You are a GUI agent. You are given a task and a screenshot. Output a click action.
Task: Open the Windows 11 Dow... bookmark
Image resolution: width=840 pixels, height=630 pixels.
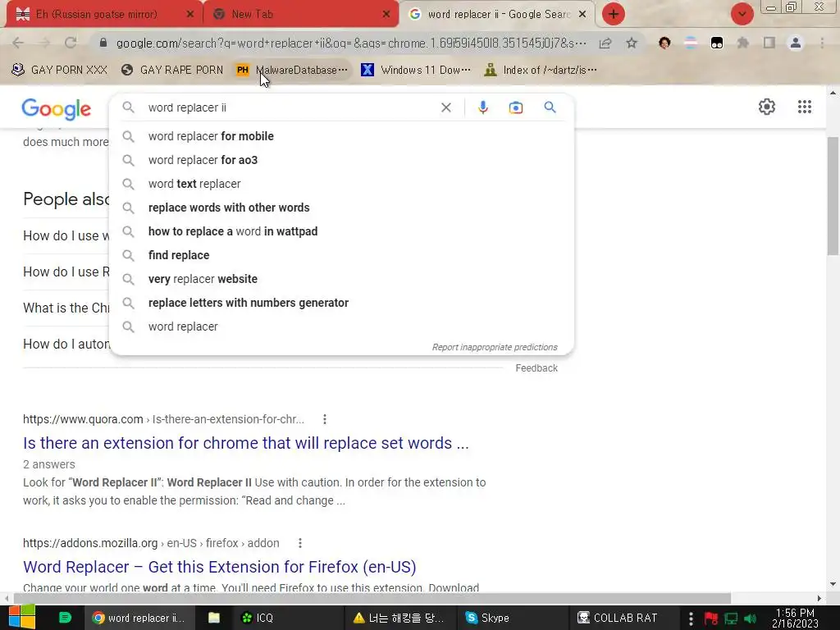416,70
